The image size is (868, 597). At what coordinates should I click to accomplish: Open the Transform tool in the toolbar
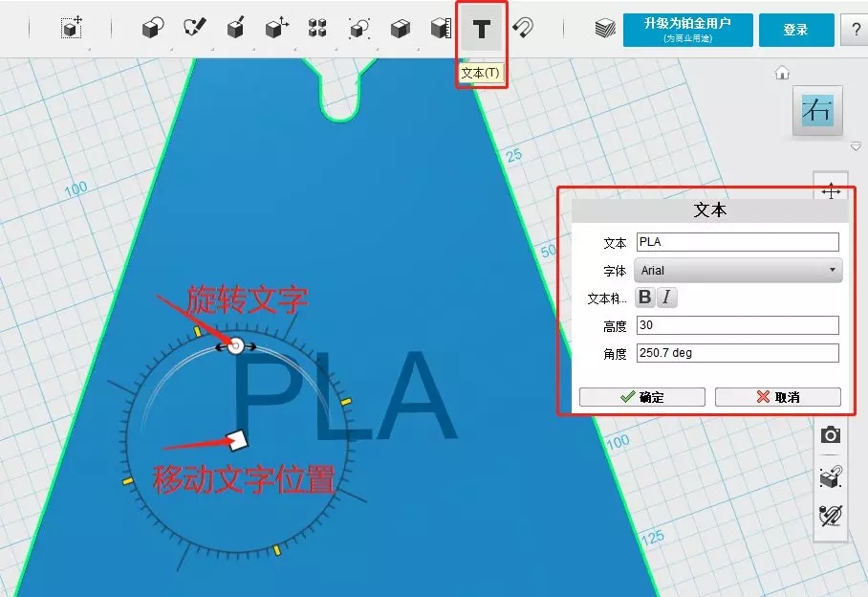point(72,30)
